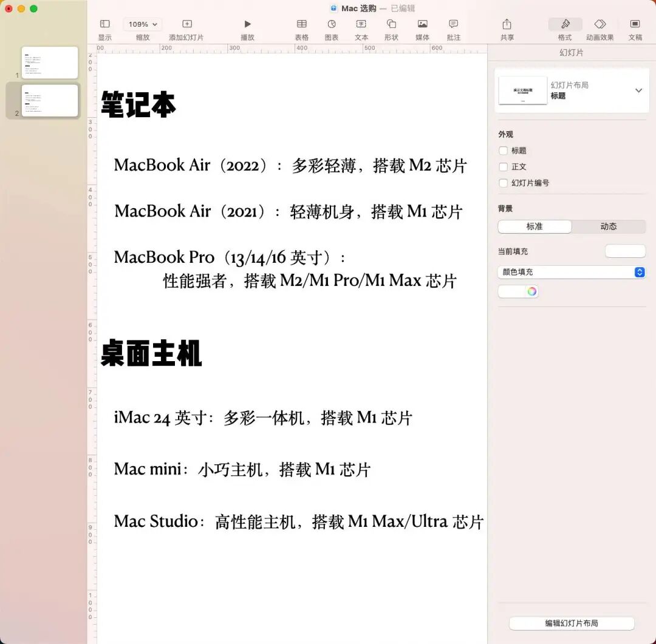Click the Mac 选购 document title
656x644 pixels.
click(x=358, y=8)
